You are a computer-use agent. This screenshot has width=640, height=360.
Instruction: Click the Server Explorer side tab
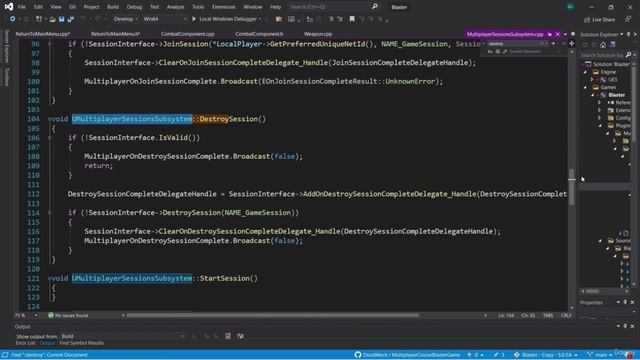(x=6, y=46)
